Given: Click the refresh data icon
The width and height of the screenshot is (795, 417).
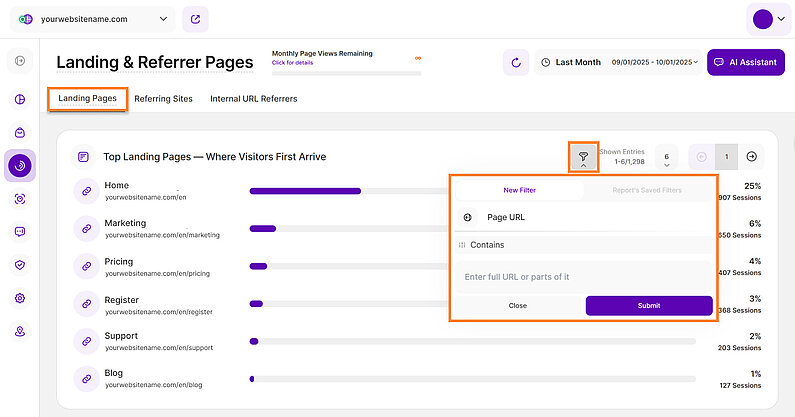Looking at the screenshot, I should [516, 62].
